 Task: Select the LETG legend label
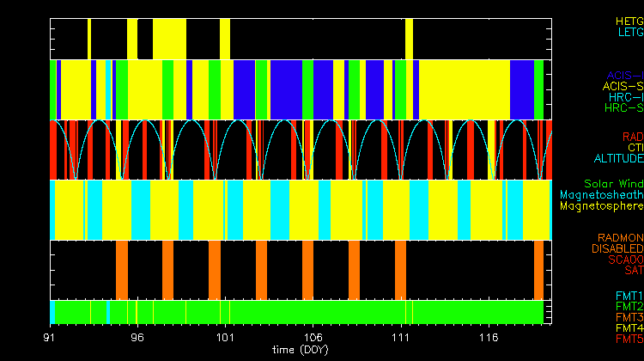coord(629,32)
